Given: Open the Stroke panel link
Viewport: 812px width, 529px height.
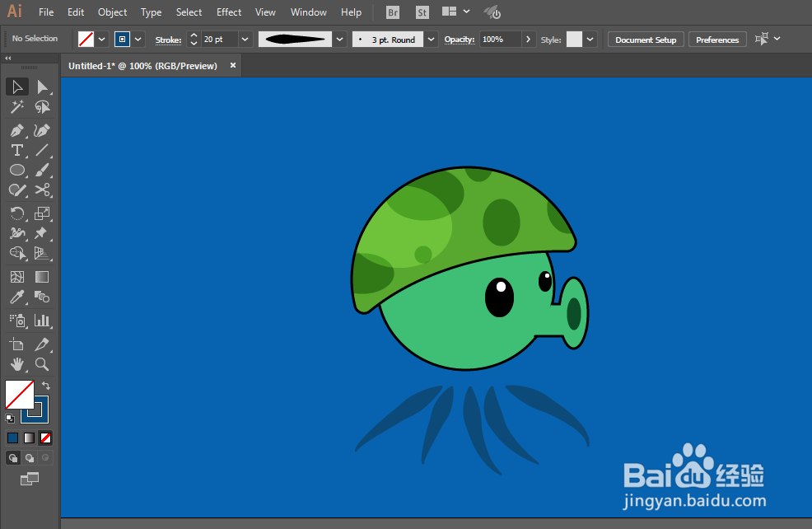Looking at the screenshot, I should pyautogui.click(x=168, y=40).
